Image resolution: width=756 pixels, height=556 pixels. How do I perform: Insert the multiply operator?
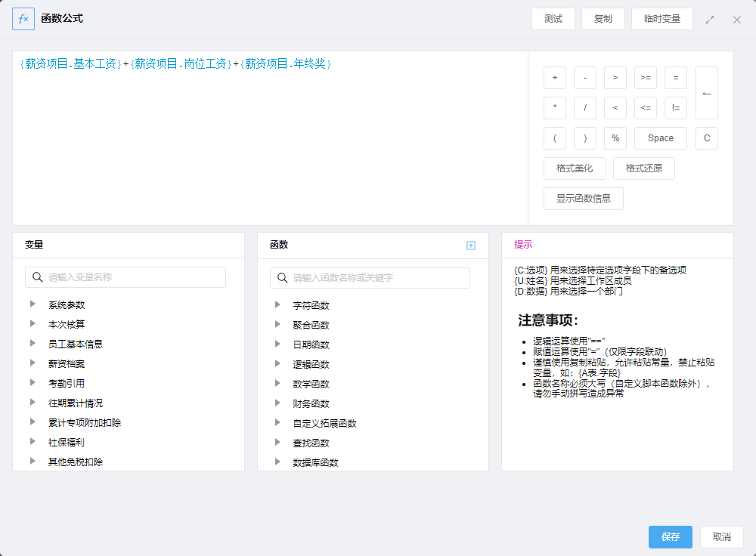point(554,108)
